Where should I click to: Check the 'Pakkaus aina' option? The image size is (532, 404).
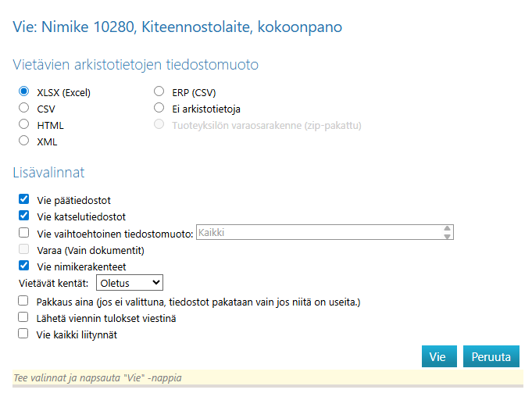23,301
